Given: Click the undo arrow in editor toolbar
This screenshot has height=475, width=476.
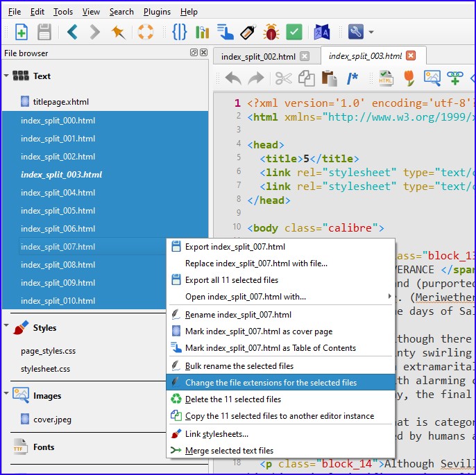Looking at the screenshot, I should (x=233, y=78).
